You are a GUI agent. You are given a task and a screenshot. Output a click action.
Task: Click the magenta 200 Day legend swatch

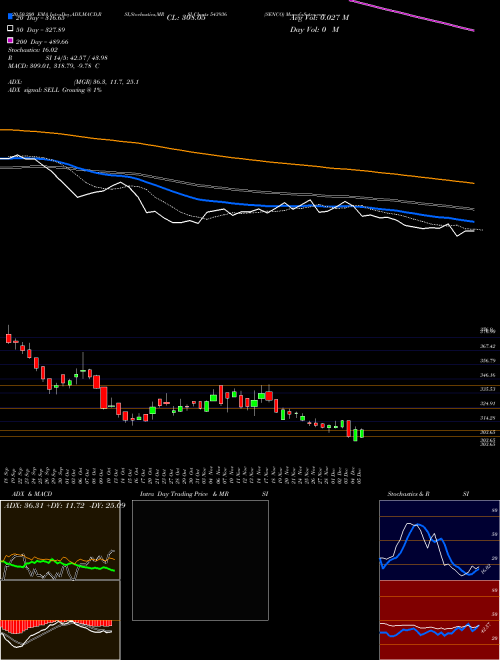coord(11,40)
